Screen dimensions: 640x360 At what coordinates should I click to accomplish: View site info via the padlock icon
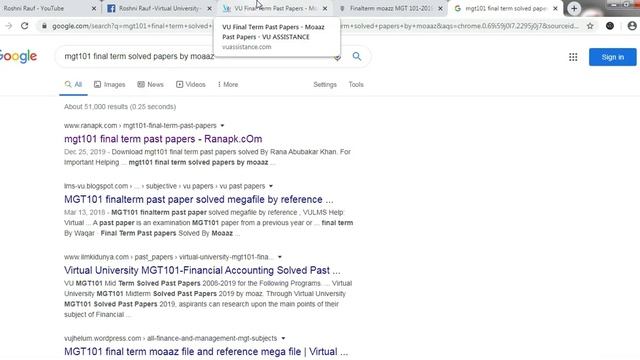[44, 26]
